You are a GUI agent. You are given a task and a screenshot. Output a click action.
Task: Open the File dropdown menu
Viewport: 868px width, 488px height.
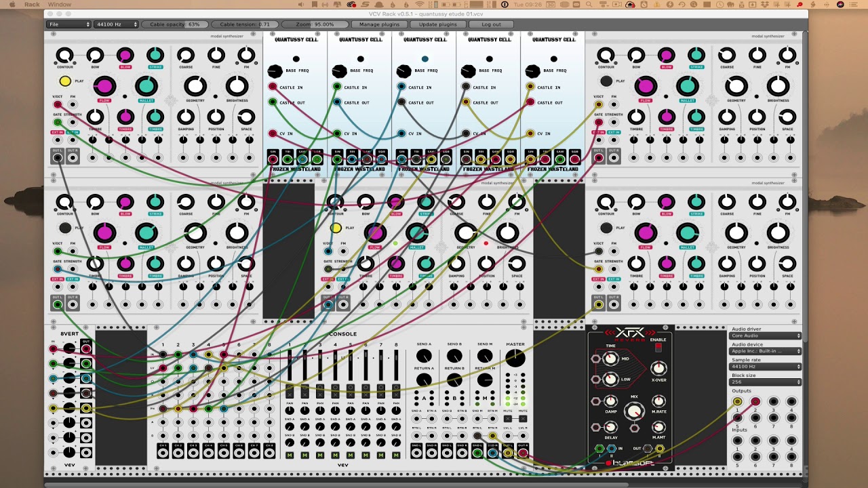[68, 24]
